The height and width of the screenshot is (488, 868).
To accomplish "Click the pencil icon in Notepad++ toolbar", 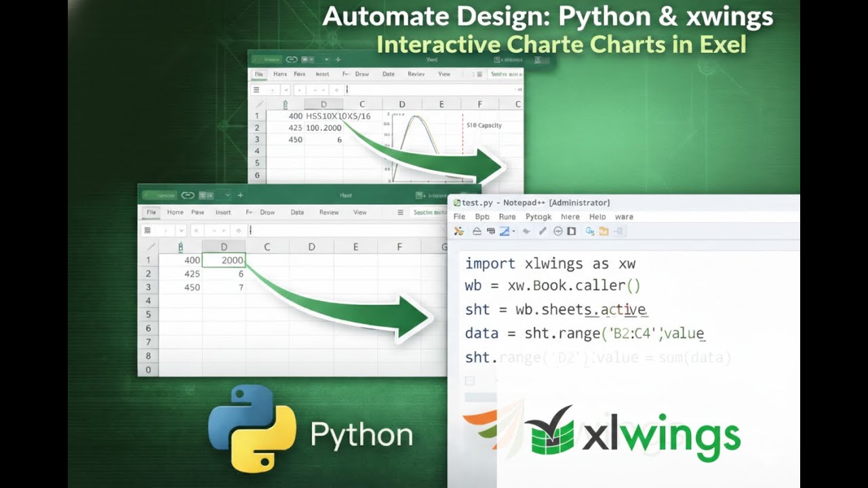I will 542,231.
